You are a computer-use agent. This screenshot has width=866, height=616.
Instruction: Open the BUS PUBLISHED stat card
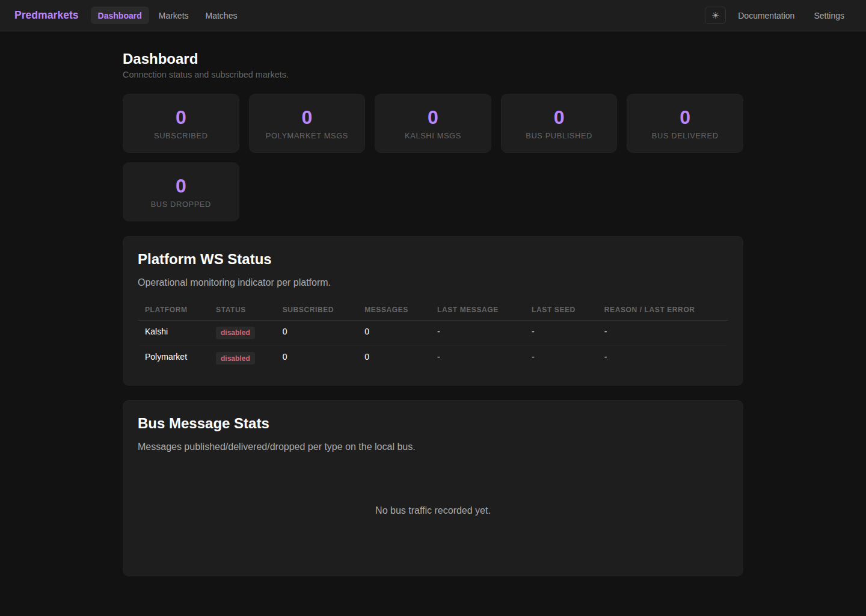[559, 123]
